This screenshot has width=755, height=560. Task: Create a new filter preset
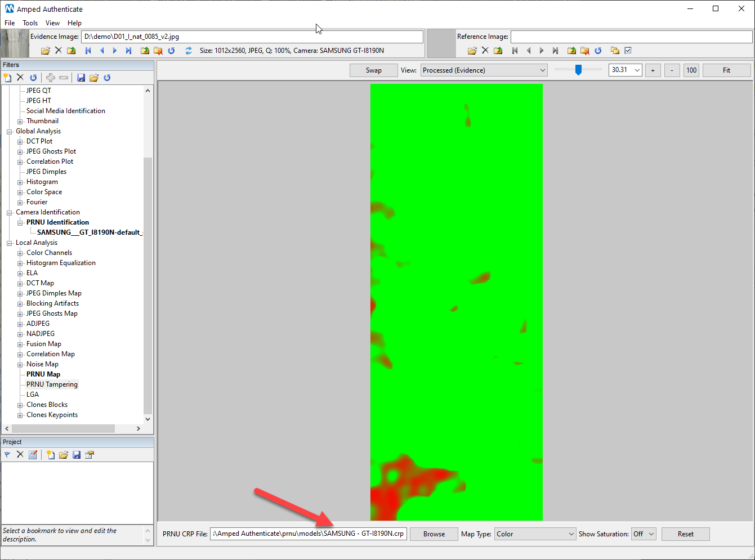pyautogui.click(x=7, y=78)
